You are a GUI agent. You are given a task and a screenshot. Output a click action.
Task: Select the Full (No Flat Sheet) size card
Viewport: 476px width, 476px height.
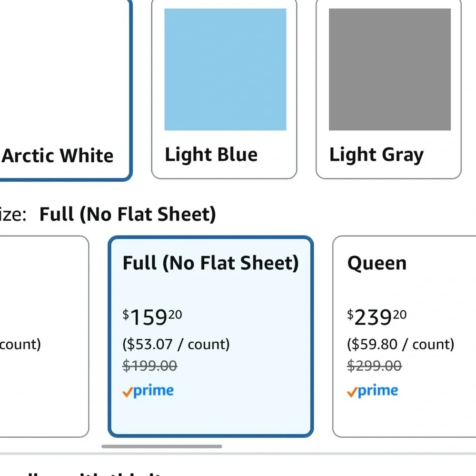[211, 337]
